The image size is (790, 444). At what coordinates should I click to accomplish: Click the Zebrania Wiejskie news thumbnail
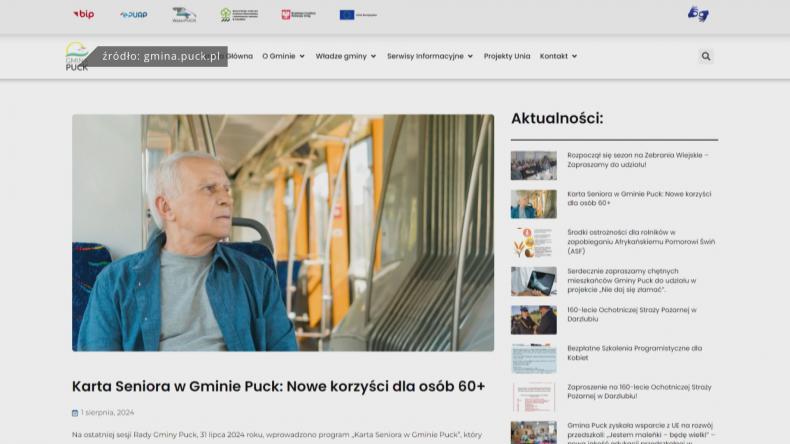[x=534, y=165]
